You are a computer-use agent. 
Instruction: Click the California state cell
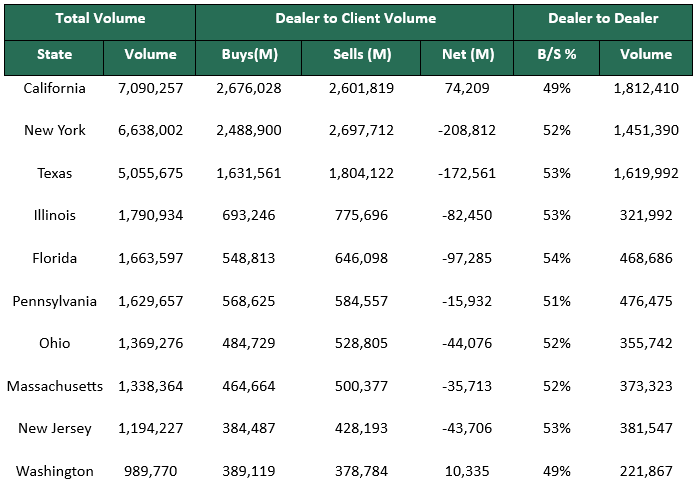54,88
